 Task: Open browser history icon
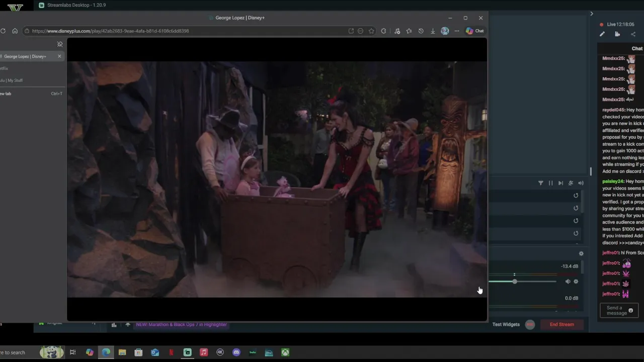pyautogui.click(x=421, y=31)
